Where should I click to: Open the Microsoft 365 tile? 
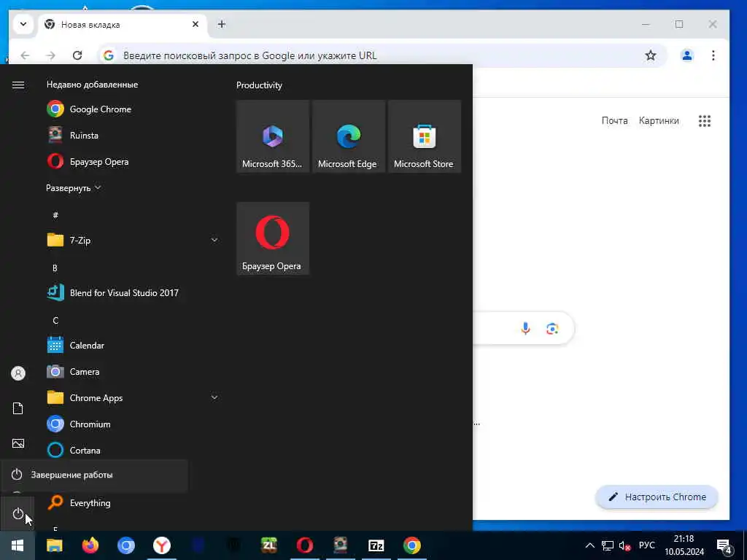coord(273,136)
